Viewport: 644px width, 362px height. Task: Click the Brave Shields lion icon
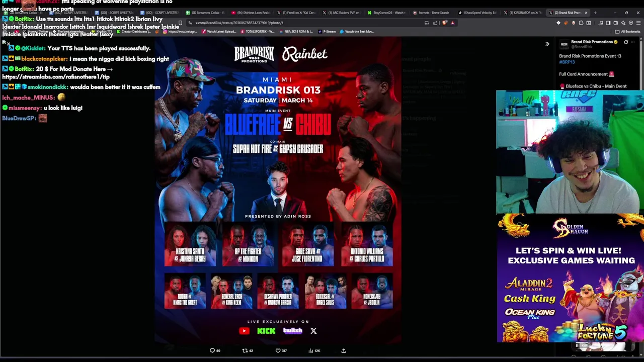pos(445,23)
